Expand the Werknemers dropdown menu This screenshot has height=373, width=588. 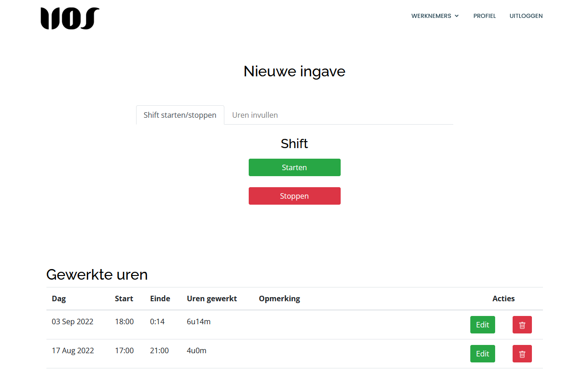(x=435, y=16)
